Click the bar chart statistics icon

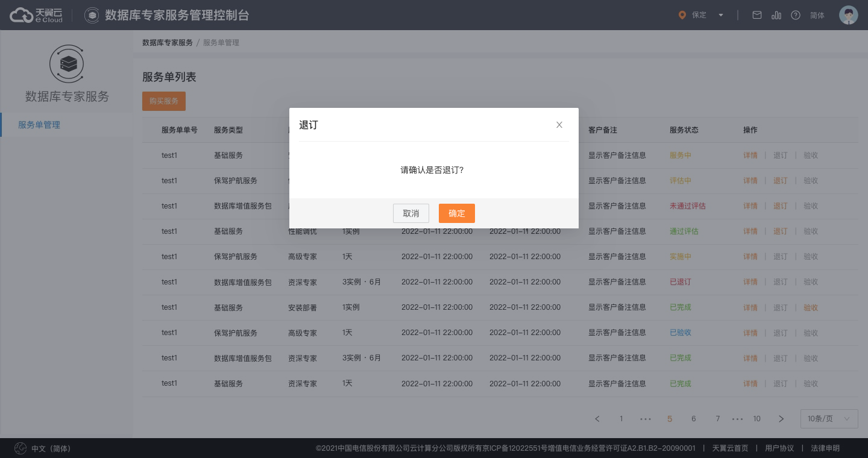click(x=776, y=15)
